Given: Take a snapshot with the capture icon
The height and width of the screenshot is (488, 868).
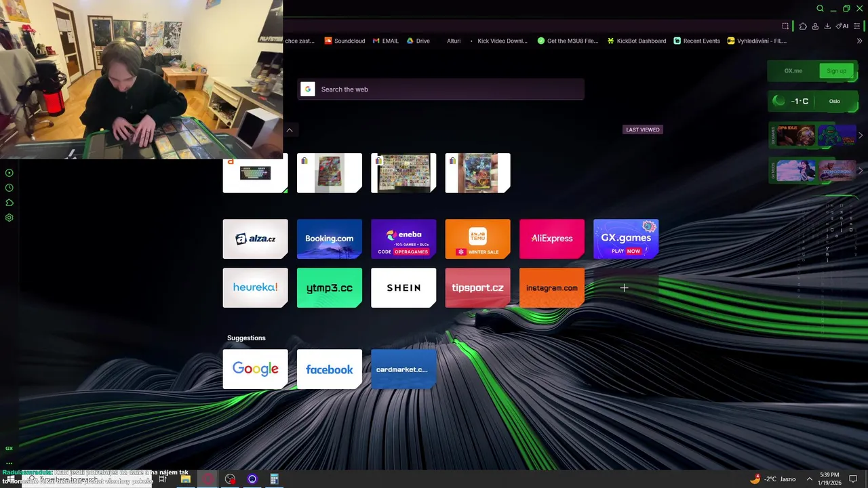Looking at the screenshot, I should tap(785, 26).
